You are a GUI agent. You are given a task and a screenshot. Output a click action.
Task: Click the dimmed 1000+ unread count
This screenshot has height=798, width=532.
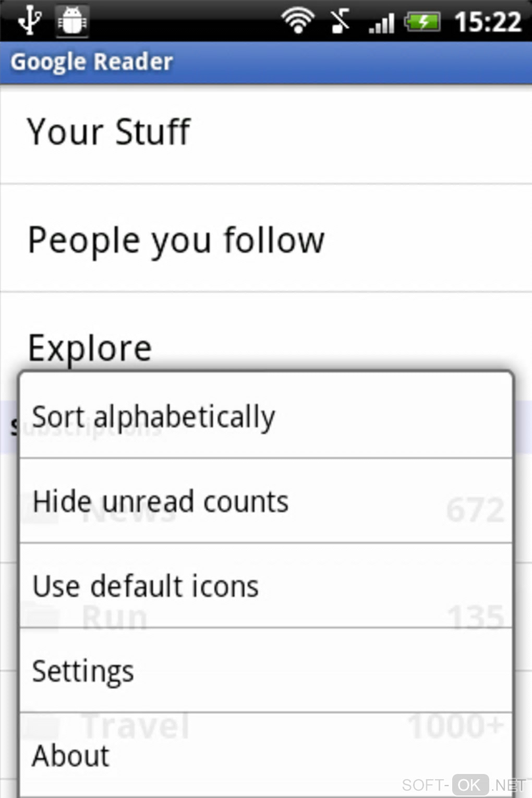[x=456, y=726]
